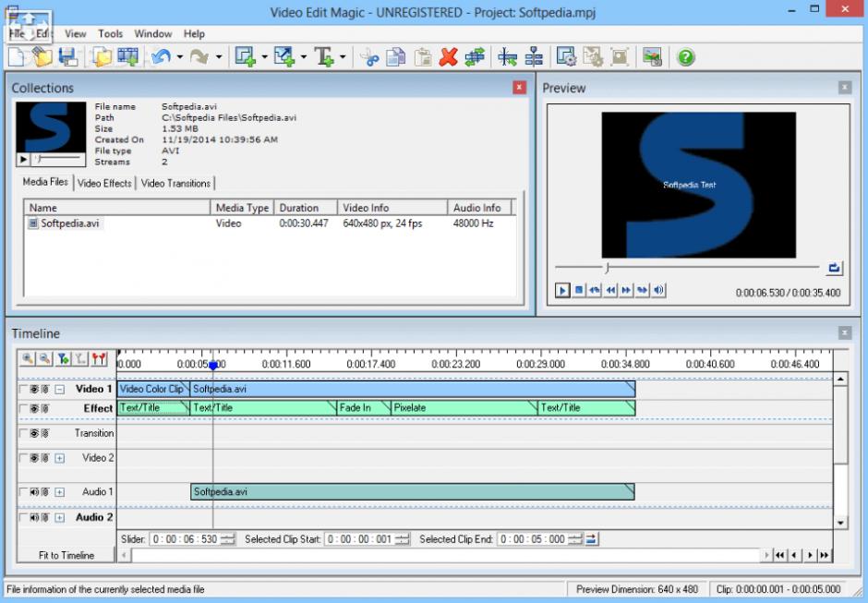Image resolution: width=868 pixels, height=603 pixels.
Task: Open Add text dropdown arrow
Action: [343, 57]
